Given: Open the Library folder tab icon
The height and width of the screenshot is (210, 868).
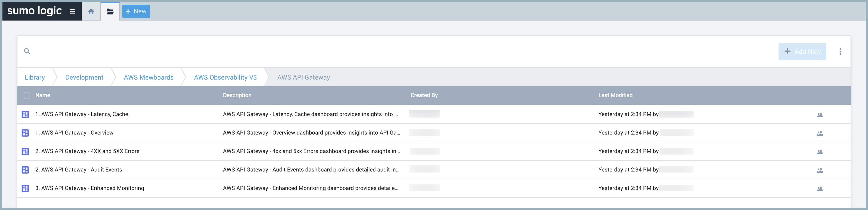Looking at the screenshot, I should click(x=110, y=12).
